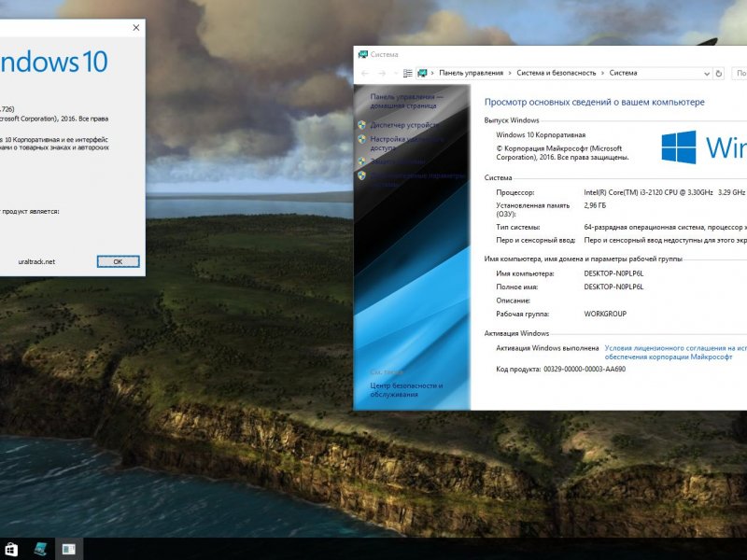Click the 2,96 ГБ installed memory value
This screenshot has height=560, width=747.
[x=595, y=205]
